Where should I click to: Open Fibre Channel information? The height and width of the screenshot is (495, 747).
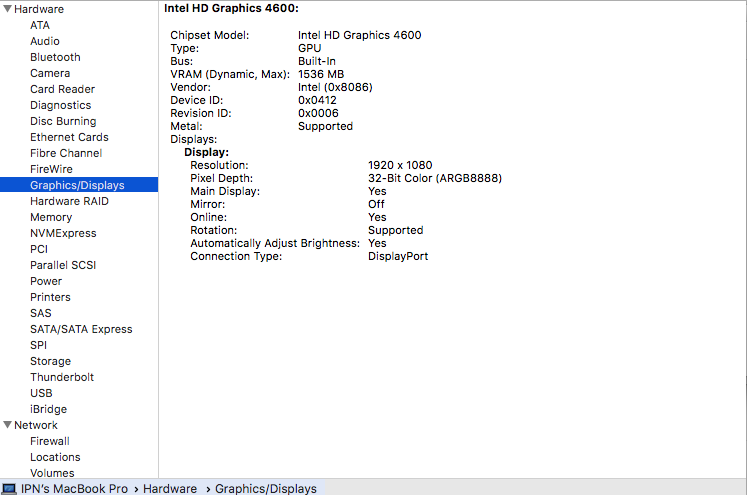tap(66, 153)
